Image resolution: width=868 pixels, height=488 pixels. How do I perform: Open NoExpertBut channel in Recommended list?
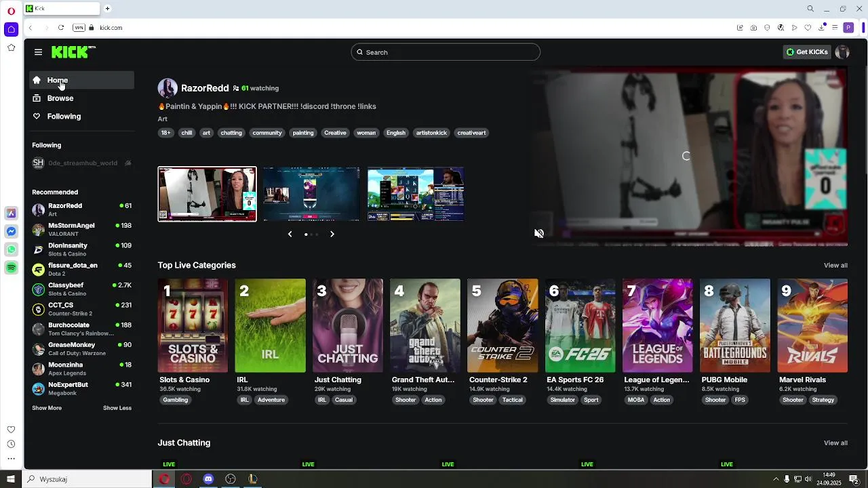coord(82,388)
